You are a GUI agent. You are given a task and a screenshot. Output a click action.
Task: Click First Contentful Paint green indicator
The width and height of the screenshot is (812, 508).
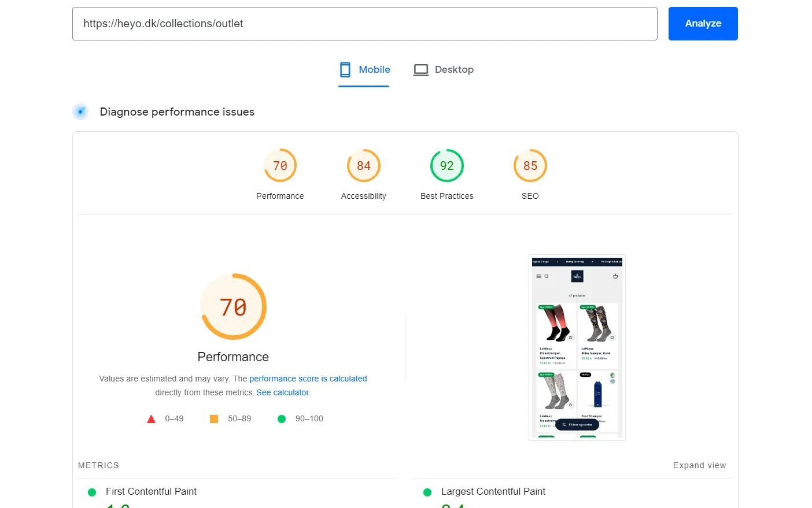[92, 492]
